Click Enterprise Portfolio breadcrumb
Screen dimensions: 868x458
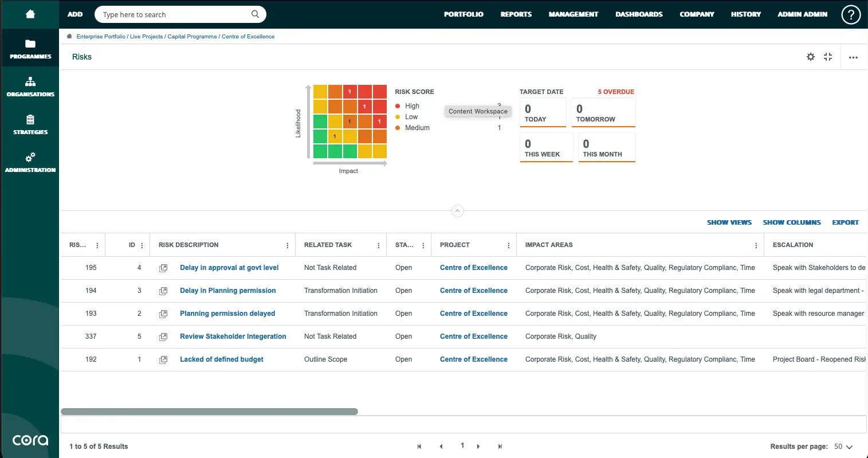click(101, 37)
